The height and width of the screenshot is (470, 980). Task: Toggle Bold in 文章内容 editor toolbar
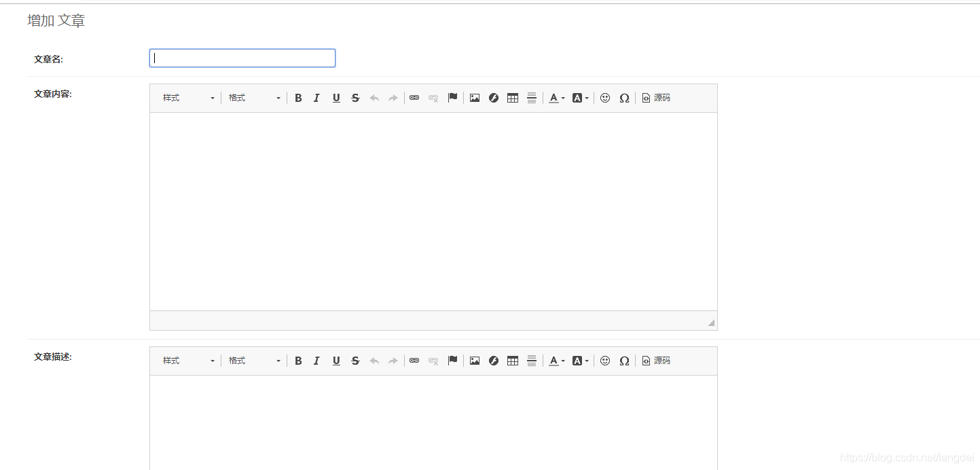pyautogui.click(x=298, y=98)
